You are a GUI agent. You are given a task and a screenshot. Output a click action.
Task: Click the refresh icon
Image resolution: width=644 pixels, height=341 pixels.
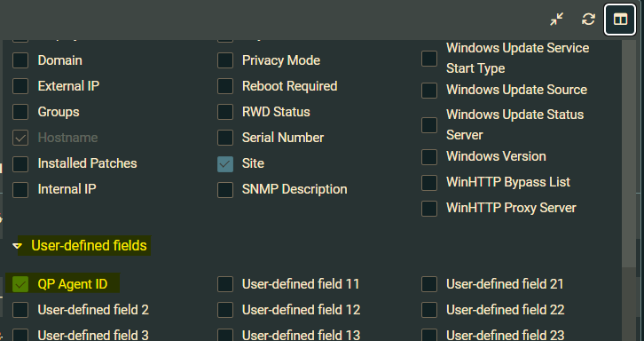click(588, 19)
